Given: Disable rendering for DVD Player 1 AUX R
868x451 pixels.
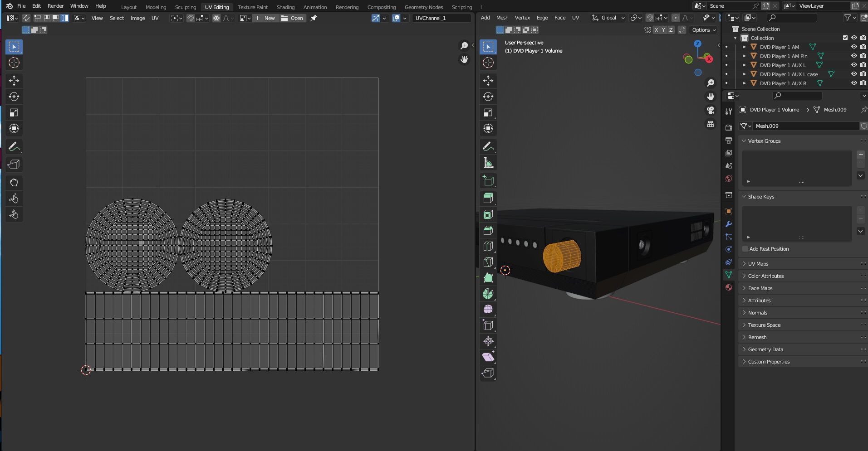Looking at the screenshot, I should pyautogui.click(x=863, y=83).
